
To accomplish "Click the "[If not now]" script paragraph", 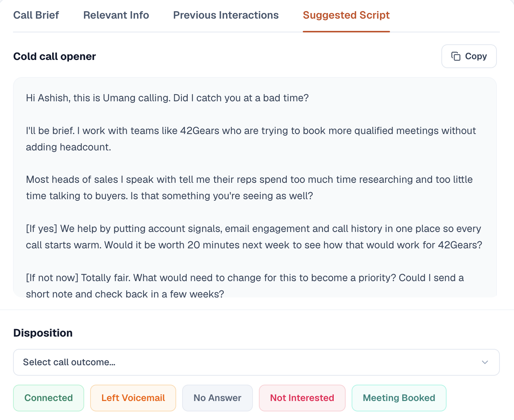I will [245, 286].
